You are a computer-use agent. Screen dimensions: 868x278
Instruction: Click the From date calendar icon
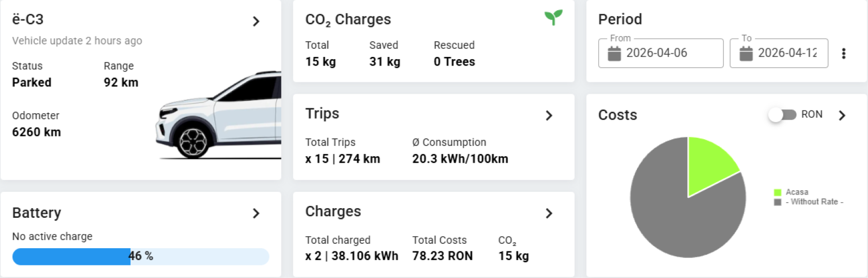pyautogui.click(x=614, y=53)
